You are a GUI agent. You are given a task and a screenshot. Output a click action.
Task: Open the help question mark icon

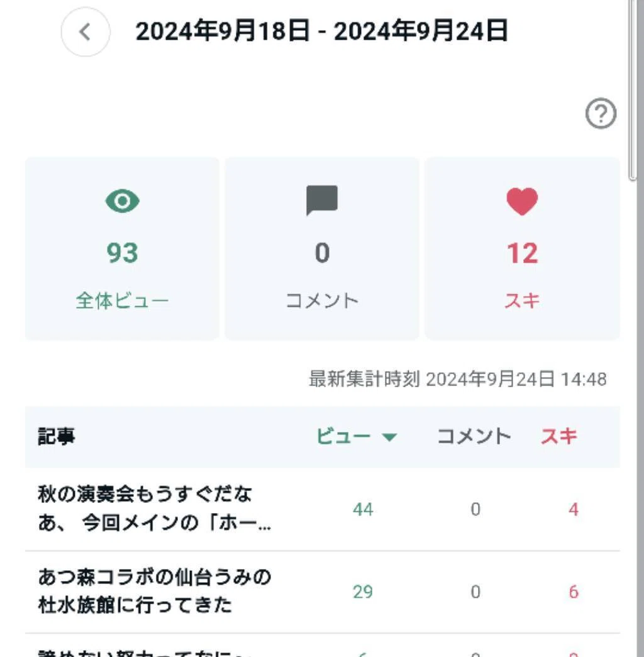601,113
